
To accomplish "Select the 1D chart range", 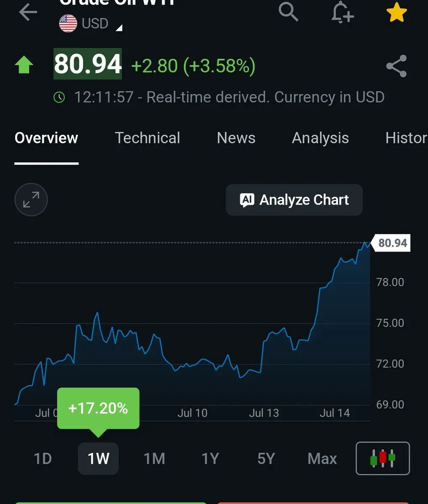I will [x=43, y=459].
